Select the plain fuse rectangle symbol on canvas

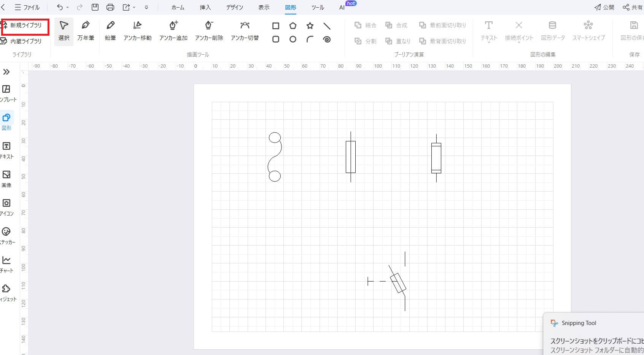coord(351,157)
